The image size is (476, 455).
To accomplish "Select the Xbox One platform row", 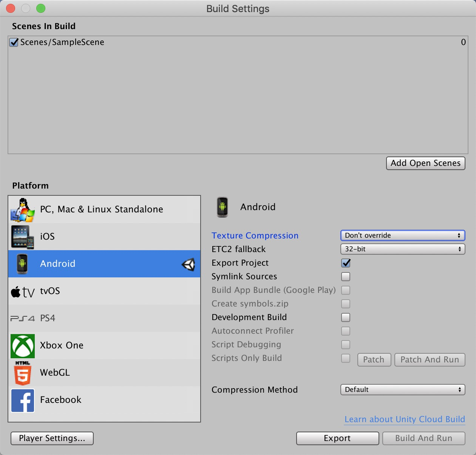I will pyautogui.click(x=104, y=345).
